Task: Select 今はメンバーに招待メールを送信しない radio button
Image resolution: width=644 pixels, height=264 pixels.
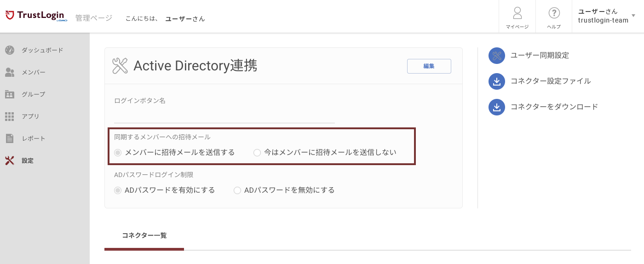Action: point(257,153)
